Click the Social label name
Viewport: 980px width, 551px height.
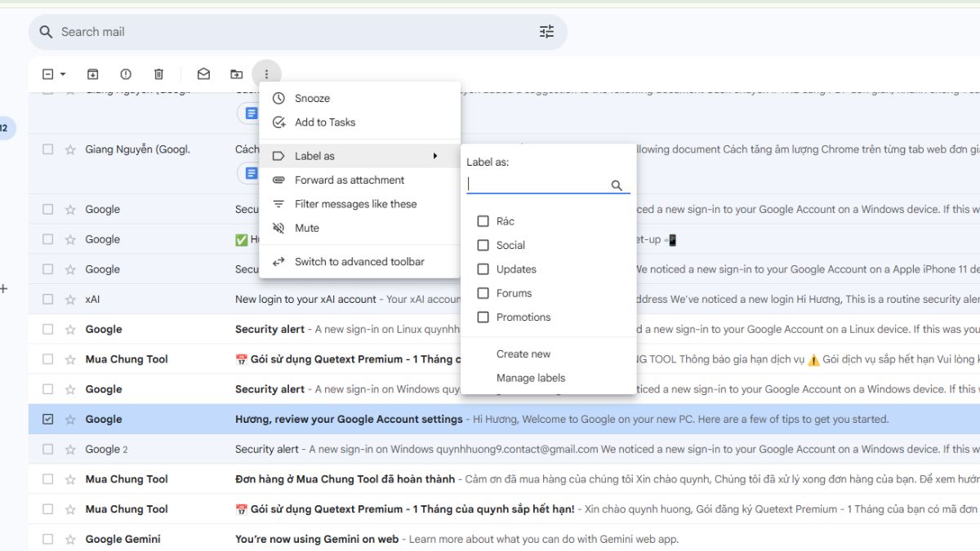(x=510, y=245)
